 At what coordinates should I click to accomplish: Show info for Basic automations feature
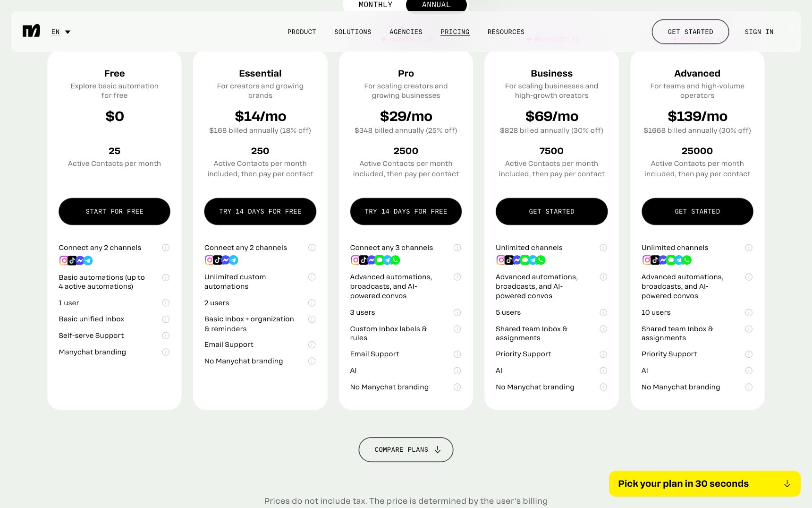(x=166, y=277)
